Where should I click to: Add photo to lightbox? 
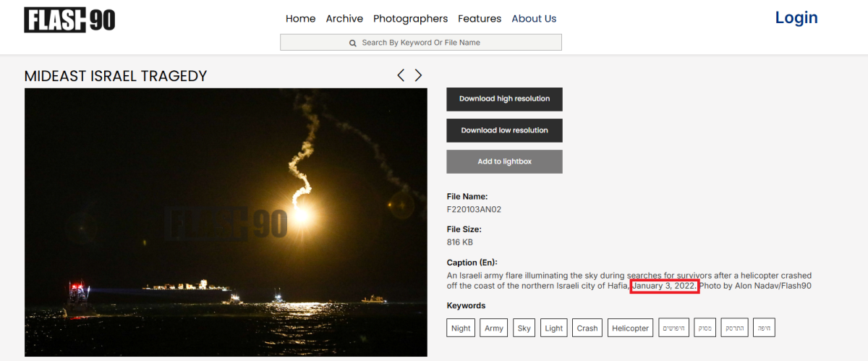pos(504,162)
